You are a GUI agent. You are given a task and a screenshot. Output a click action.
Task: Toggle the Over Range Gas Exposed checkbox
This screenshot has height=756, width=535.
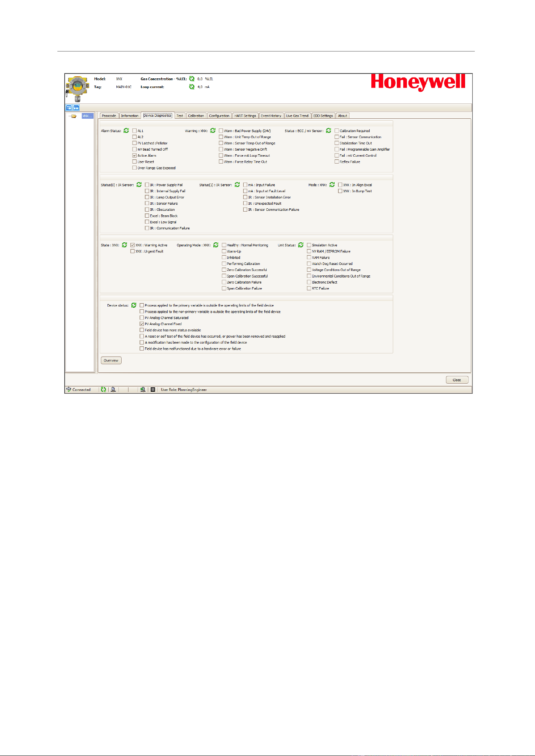135,168
